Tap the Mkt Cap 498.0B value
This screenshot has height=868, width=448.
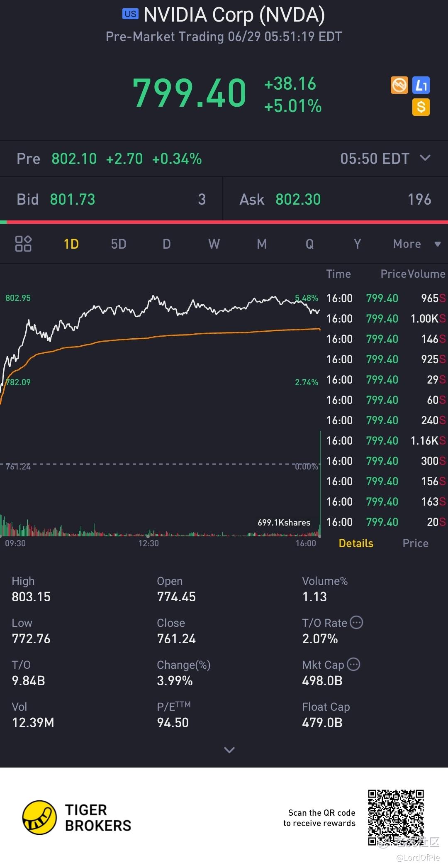[x=322, y=680]
